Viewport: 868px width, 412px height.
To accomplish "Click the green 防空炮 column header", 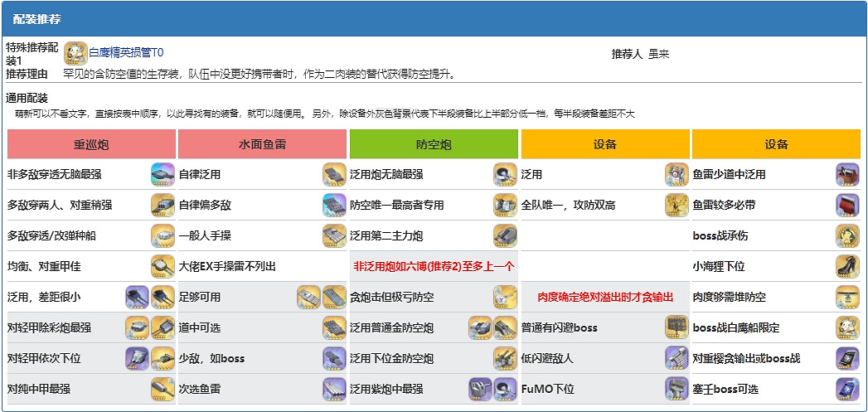I will point(434,144).
